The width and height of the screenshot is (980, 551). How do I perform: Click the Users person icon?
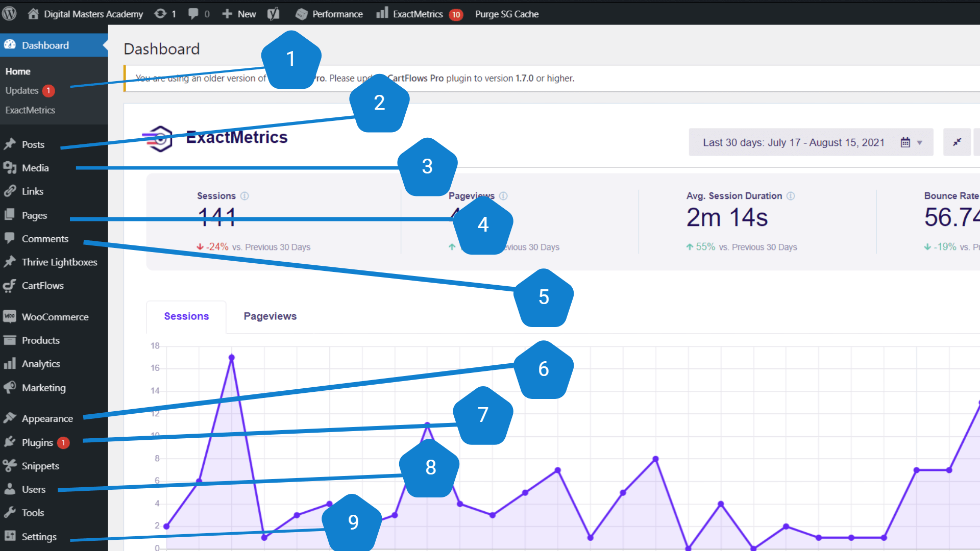10,489
